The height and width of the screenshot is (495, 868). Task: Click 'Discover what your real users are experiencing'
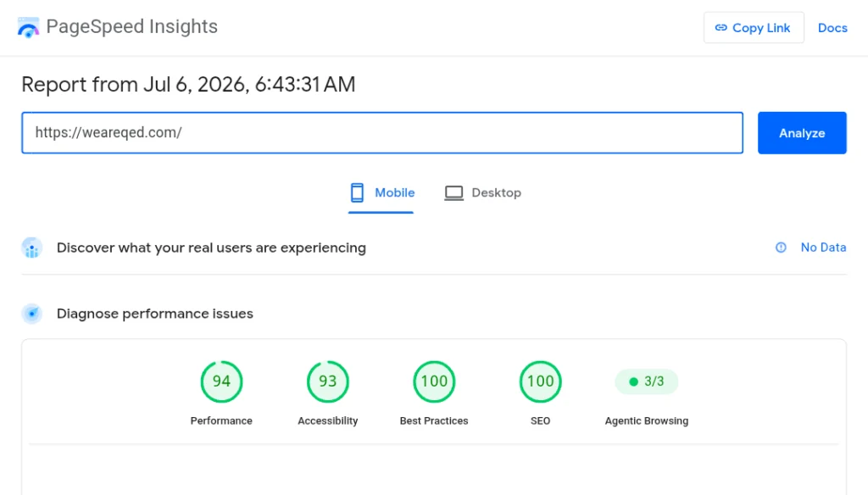click(211, 247)
